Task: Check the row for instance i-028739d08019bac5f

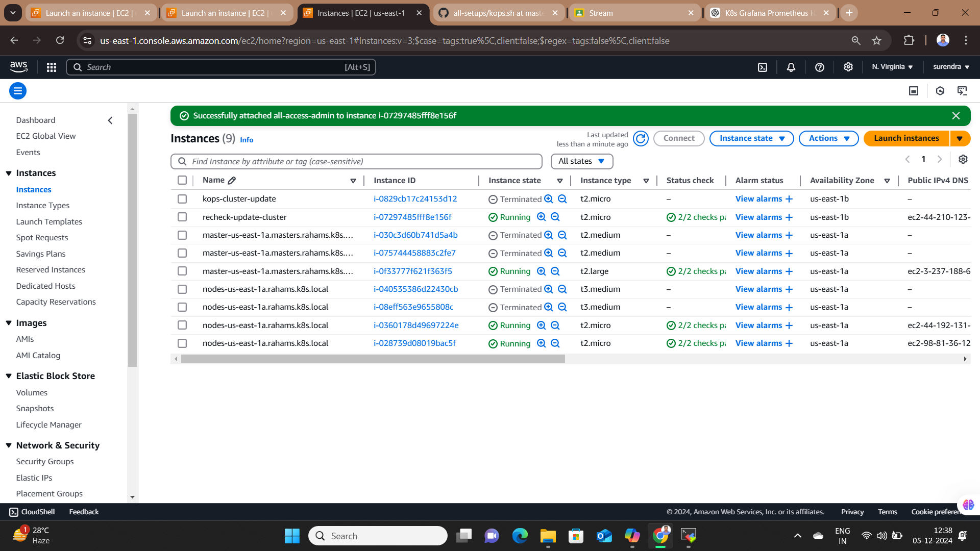Action: click(x=182, y=343)
